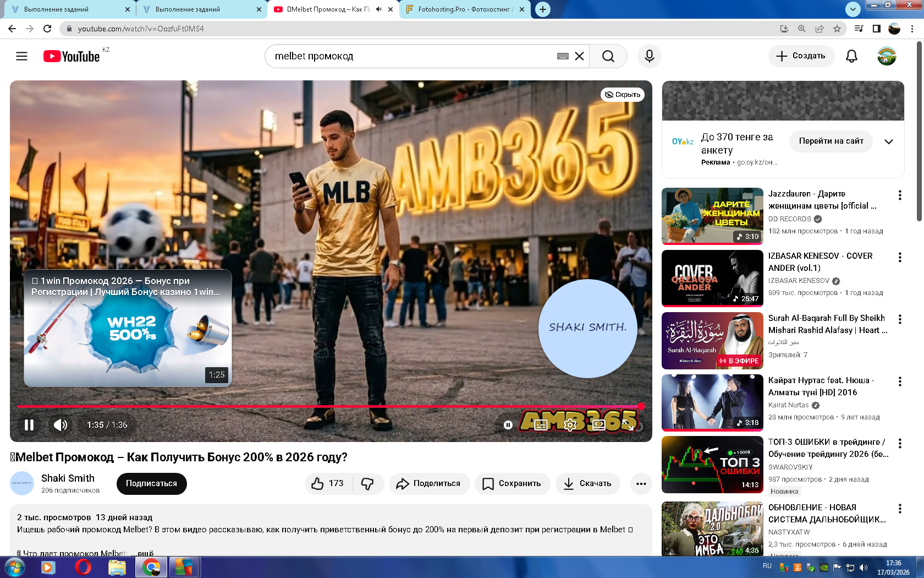Pause the video playback

[29, 425]
